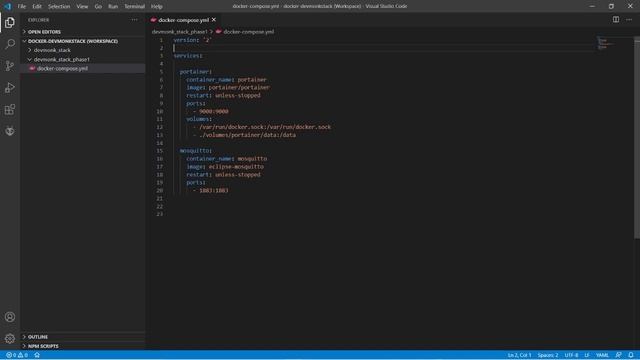Open Explorer more actions ellipsis
The width and height of the screenshot is (640, 360).
click(134, 20)
